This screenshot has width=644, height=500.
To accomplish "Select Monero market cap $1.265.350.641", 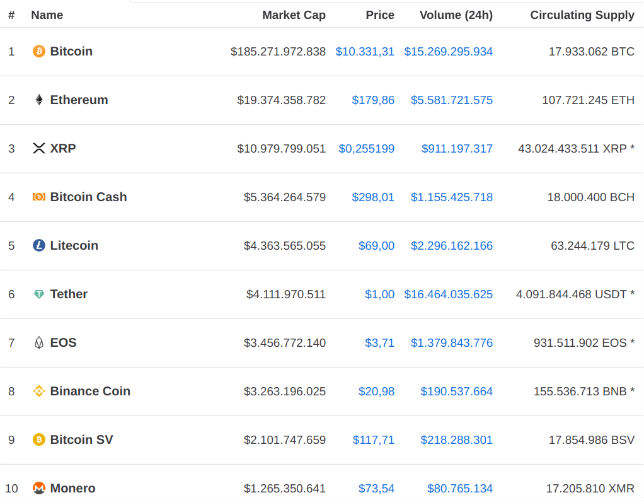I will 285,488.
